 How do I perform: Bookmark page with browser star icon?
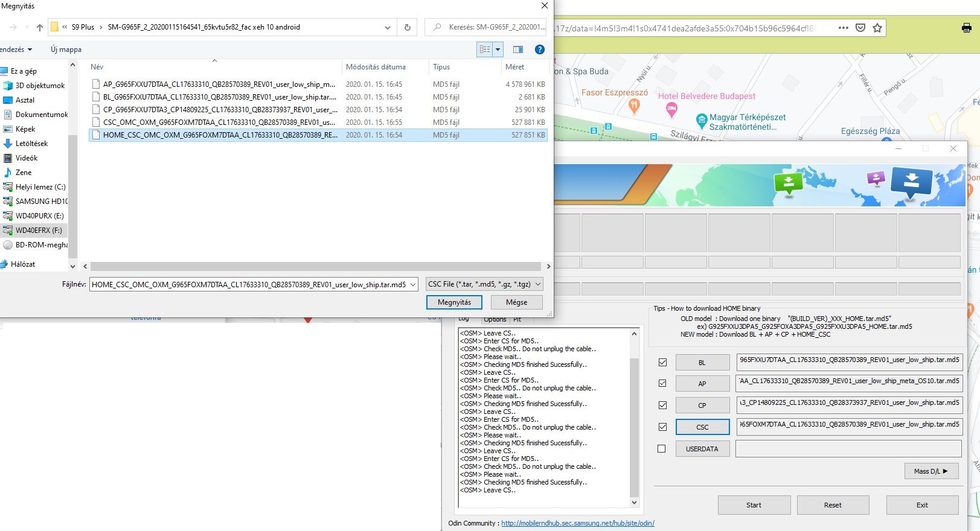877,28
